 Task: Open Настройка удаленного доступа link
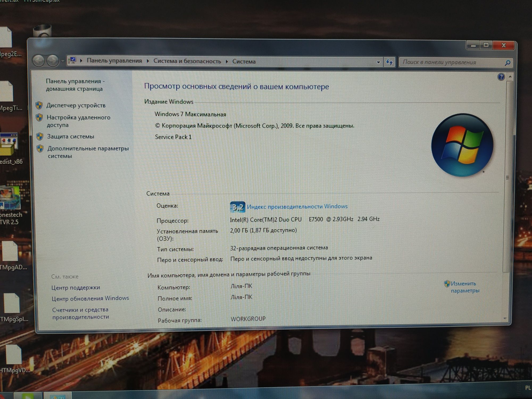[78, 121]
